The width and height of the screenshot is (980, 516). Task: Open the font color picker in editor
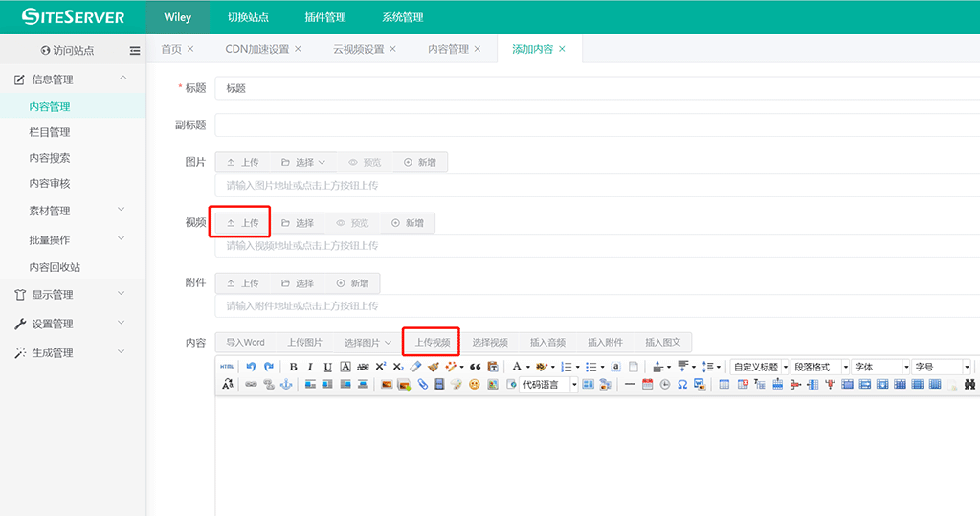coord(517,367)
